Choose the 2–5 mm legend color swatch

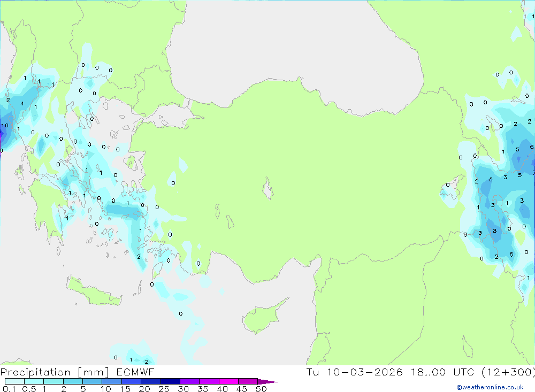tap(73, 381)
